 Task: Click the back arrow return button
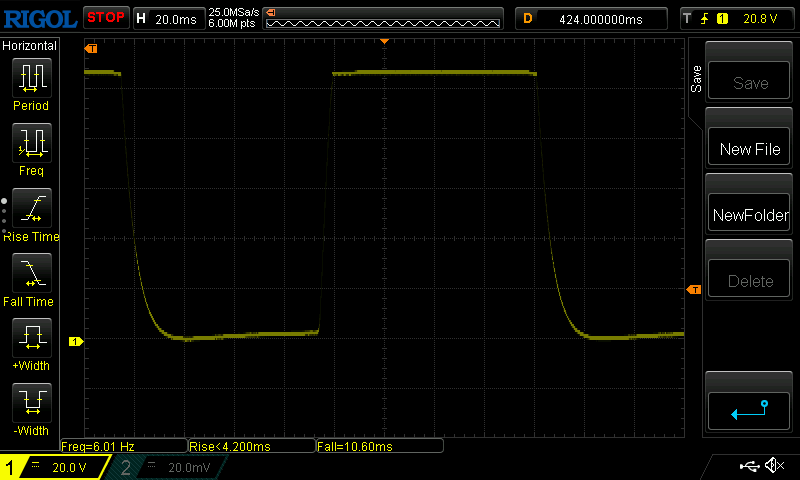click(750, 410)
